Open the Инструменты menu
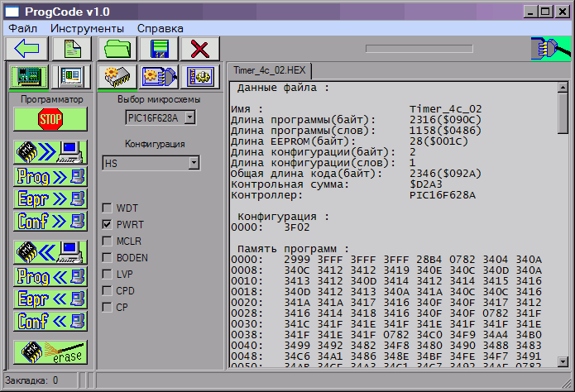Image resolution: width=575 pixels, height=392 pixels. (87, 28)
